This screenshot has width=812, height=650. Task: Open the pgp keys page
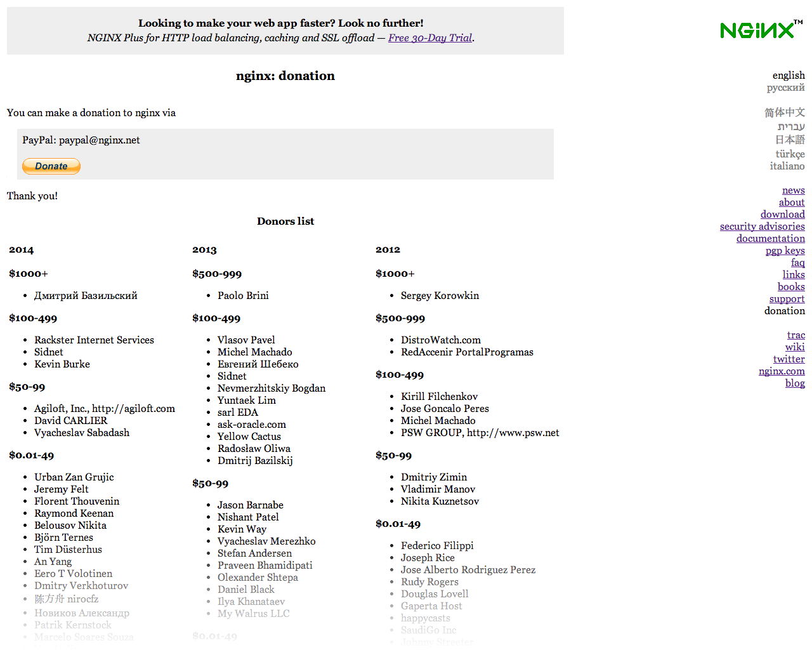tap(785, 251)
